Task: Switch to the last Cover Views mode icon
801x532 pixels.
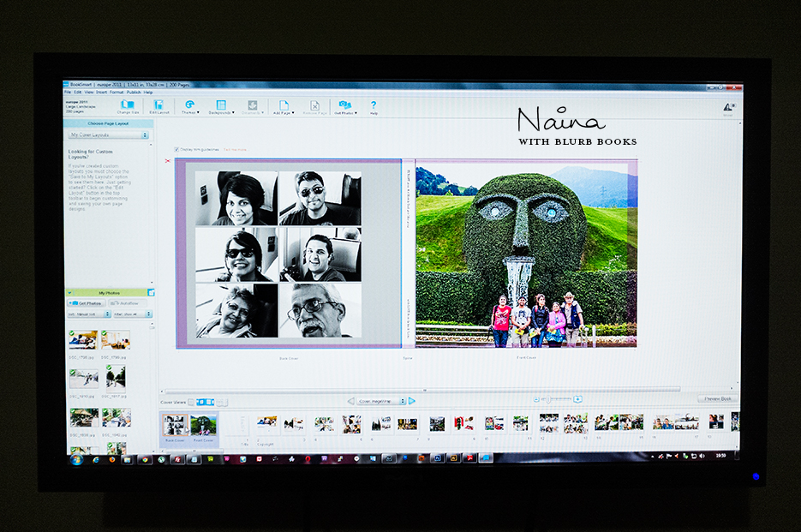Action: (x=222, y=403)
